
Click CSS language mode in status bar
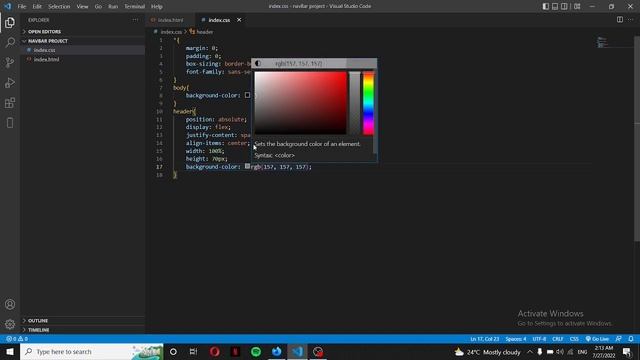[x=574, y=339]
